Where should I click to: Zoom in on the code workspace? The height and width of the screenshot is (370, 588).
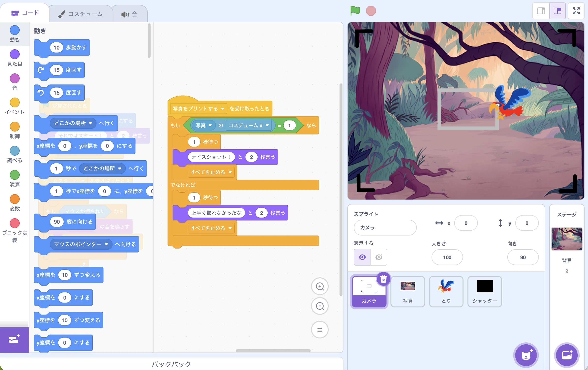320,286
